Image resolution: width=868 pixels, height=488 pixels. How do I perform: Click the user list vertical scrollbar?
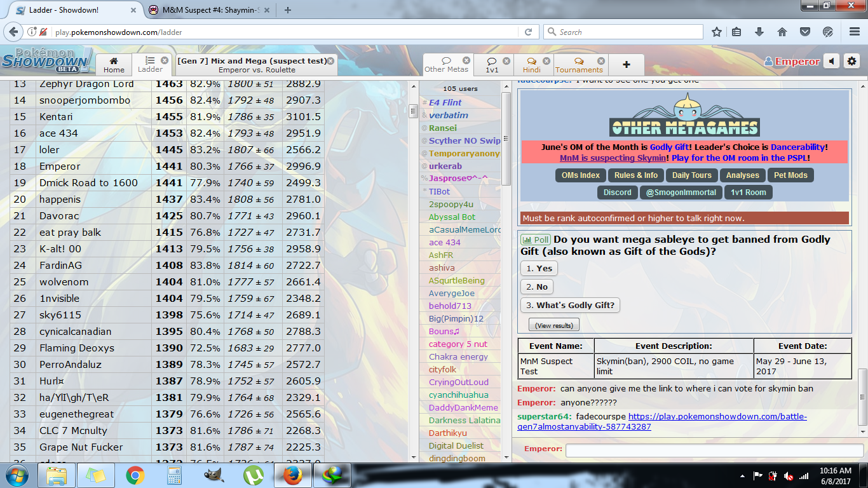point(506,140)
